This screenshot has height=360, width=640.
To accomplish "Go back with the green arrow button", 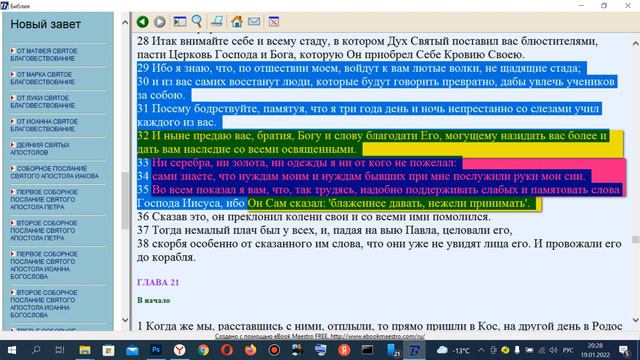I will click(x=142, y=22).
